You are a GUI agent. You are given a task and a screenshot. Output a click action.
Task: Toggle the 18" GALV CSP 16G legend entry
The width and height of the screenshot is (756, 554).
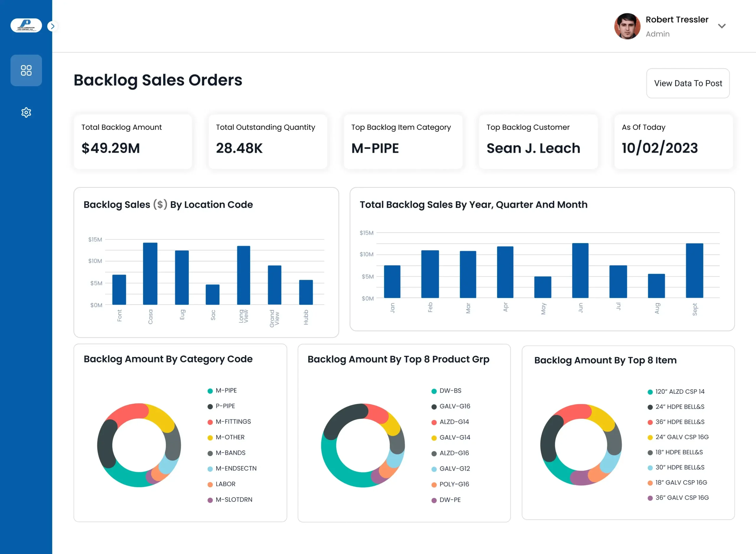point(677,482)
